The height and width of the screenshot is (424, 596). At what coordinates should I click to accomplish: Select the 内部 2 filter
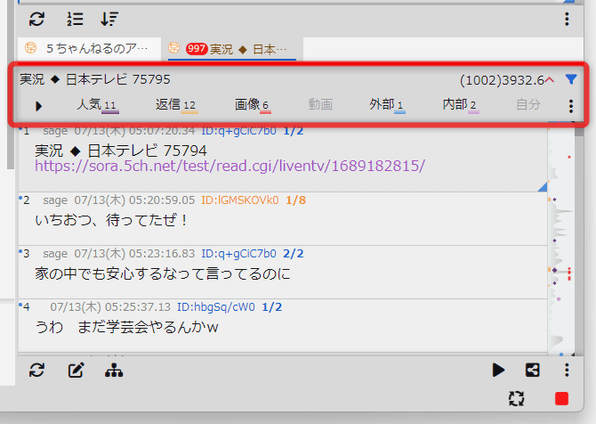click(x=460, y=105)
